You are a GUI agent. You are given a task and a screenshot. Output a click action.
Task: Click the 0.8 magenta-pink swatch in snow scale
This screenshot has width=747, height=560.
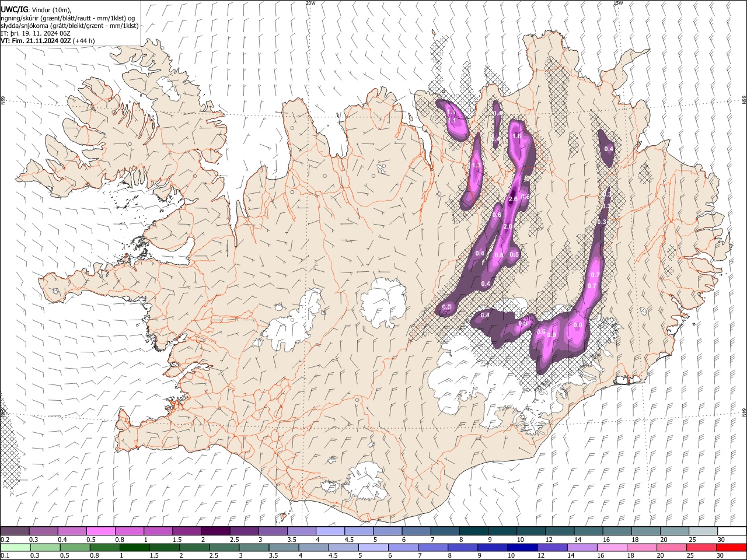pos(130,531)
